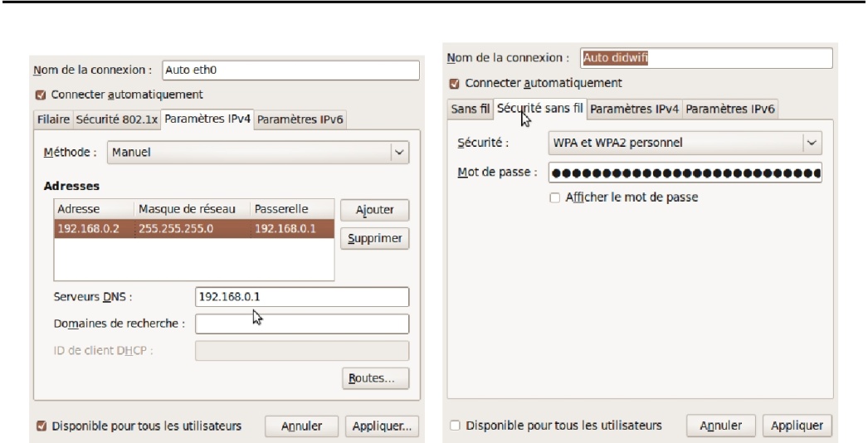Screen dimensions: 868x443
Task: Enable Afficher le mot de passe checkbox
Action: [554, 197]
